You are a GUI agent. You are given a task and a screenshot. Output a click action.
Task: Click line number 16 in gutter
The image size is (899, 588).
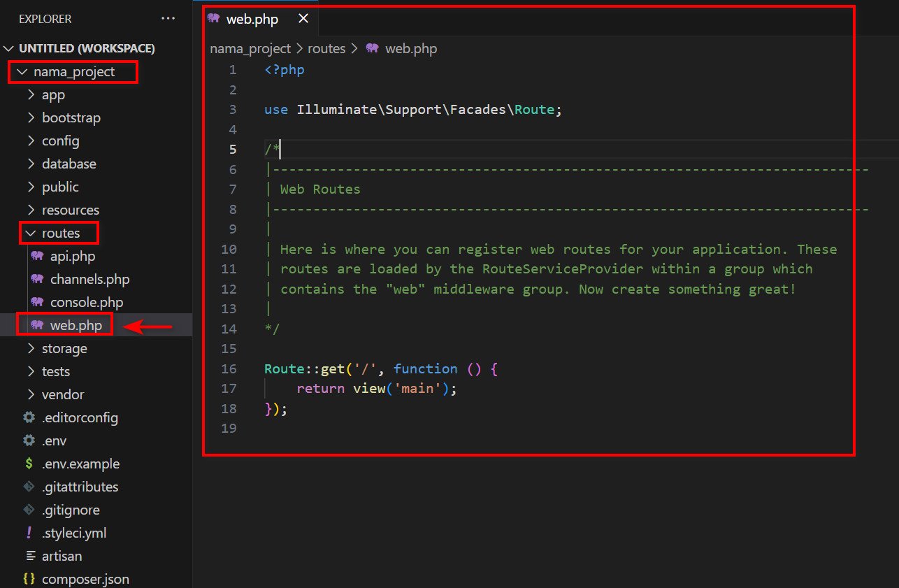pyautogui.click(x=229, y=369)
